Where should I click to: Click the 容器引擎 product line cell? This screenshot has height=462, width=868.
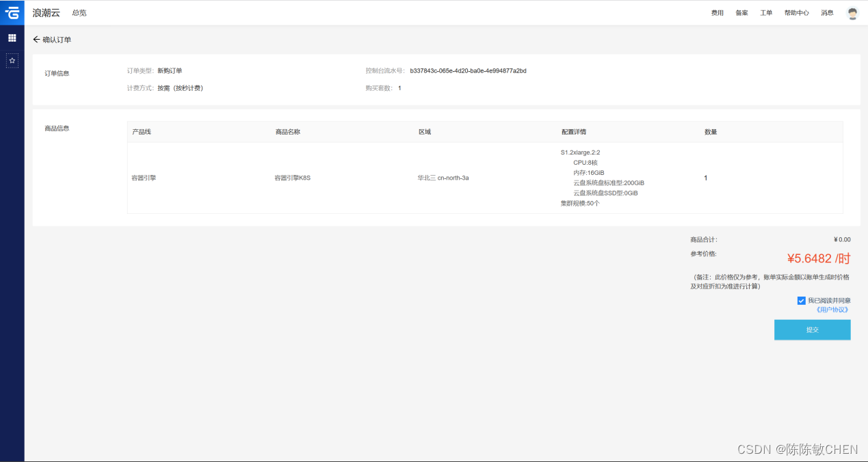[x=144, y=178]
